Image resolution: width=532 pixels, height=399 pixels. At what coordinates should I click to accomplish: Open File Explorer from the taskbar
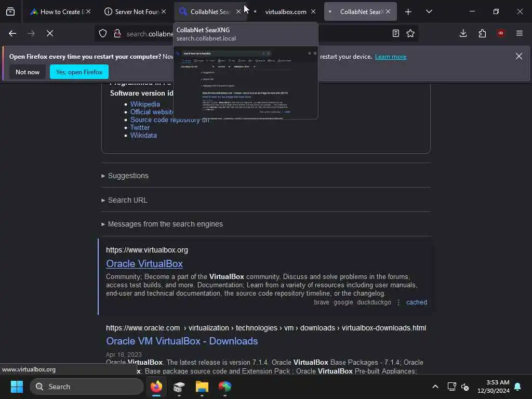pos(202,387)
